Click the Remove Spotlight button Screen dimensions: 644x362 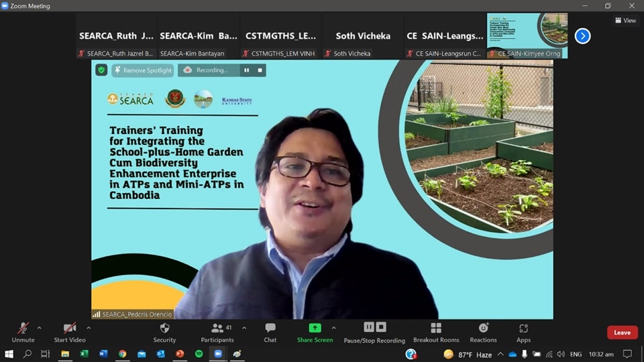(x=142, y=70)
